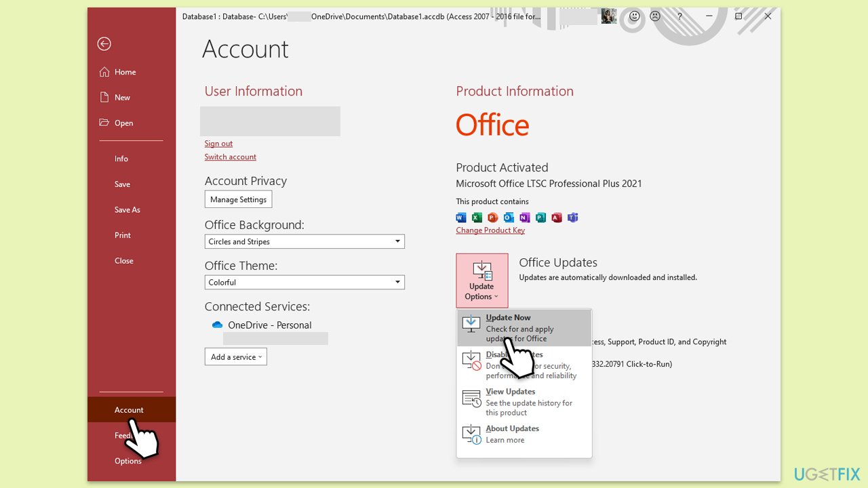Click 'Updates are automatically downloaded and installed' text
This screenshot has width=868, height=488.
pyautogui.click(x=608, y=277)
